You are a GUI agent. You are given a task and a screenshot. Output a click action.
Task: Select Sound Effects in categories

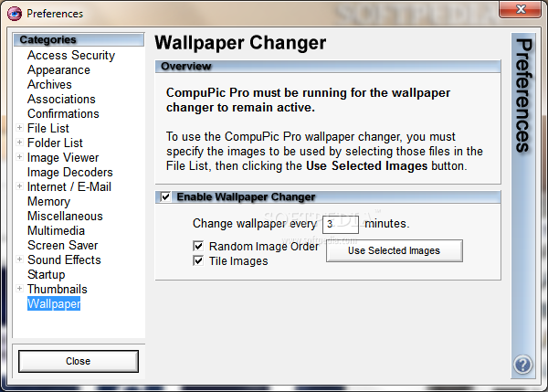[64, 260]
